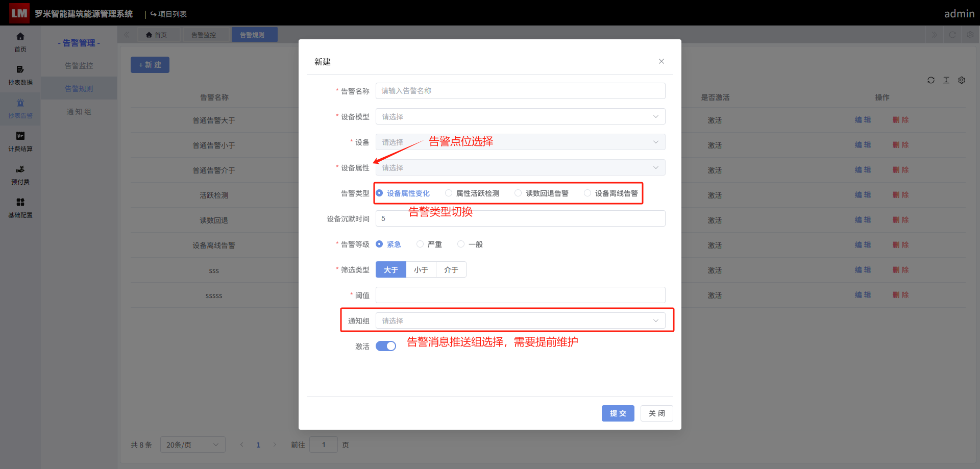Focus the 前往 page number input
Image resolution: width=980 pixels, height=469 pixels.
(323, 445)
